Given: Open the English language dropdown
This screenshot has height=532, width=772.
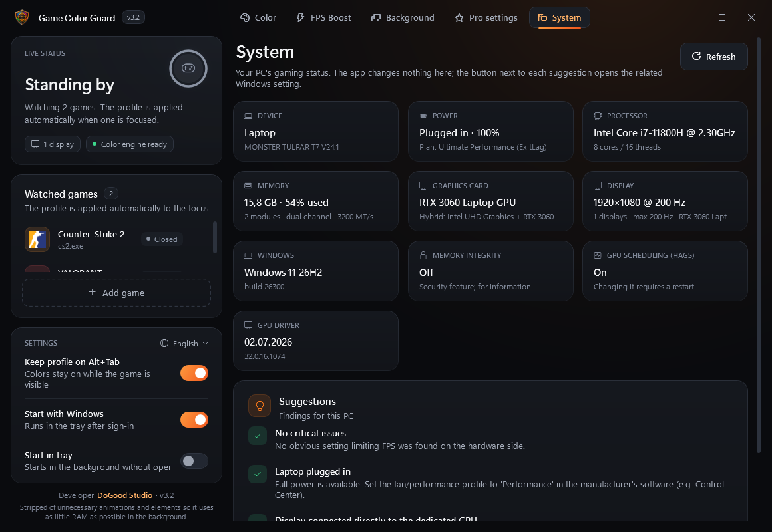Looking at the screenshot, I should [x=184, y=344].
